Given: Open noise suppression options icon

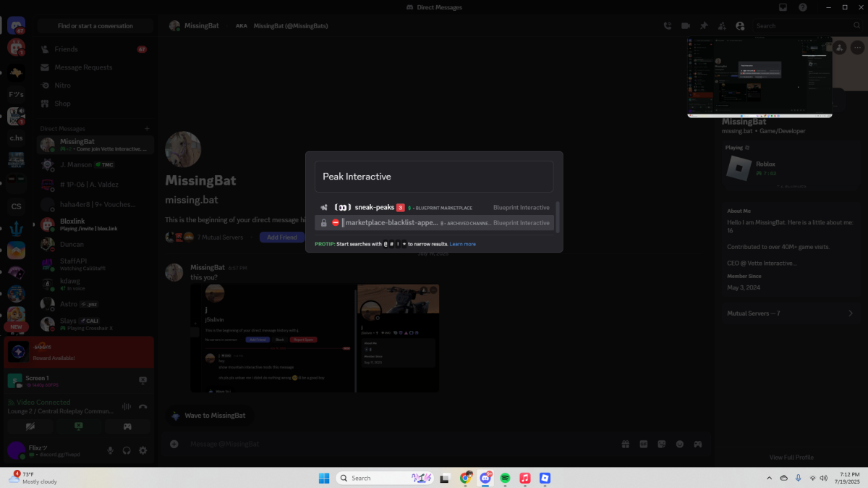Looking at the screenshot, I should (x=127, y=407).
